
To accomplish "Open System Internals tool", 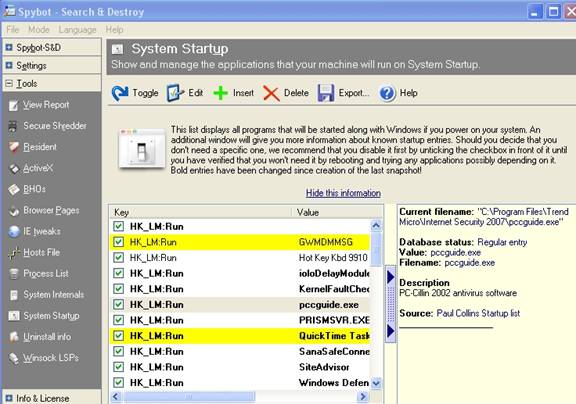I will click(53, 295).
